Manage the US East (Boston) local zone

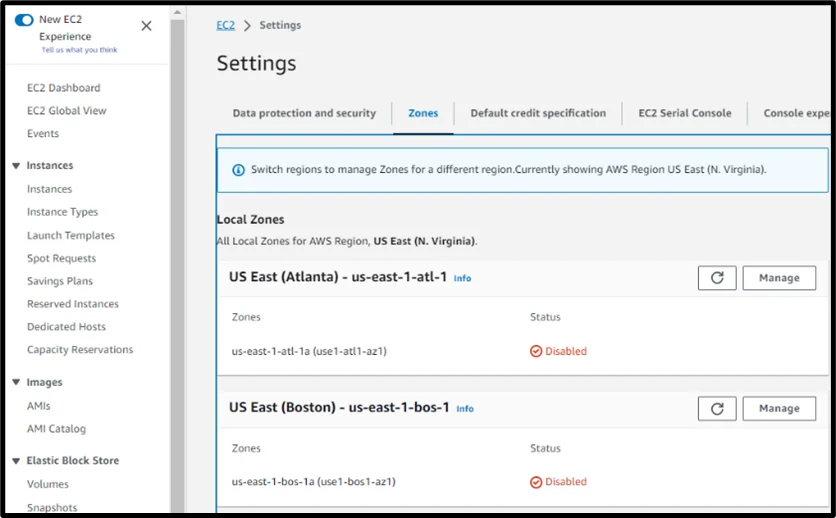coord(779,408)
